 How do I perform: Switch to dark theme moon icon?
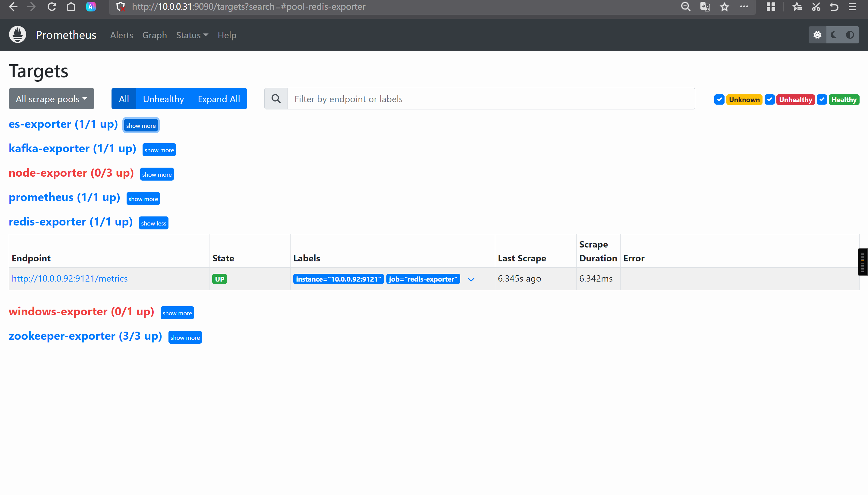click(x=834, y=35)
